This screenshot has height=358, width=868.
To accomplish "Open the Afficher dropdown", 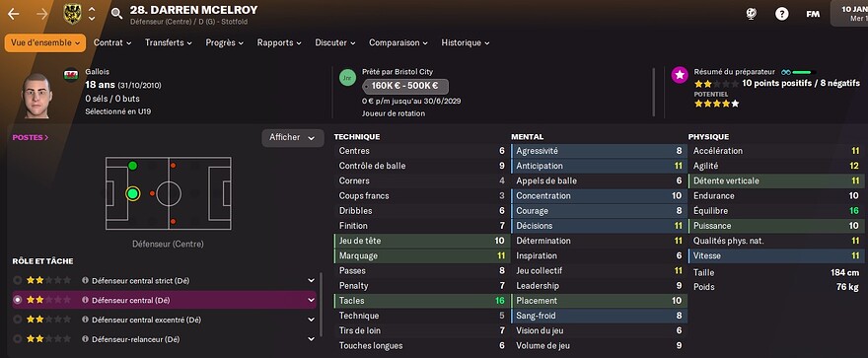I will click(x=293, y=138).
